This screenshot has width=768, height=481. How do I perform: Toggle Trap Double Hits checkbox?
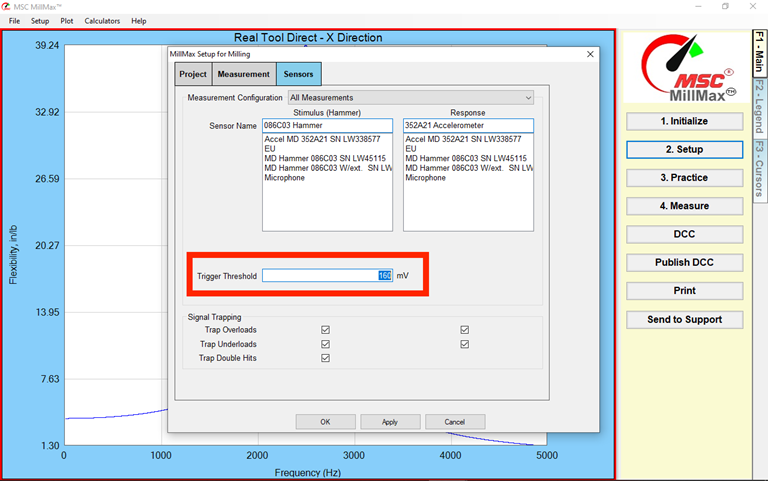[x=325, y=358]
